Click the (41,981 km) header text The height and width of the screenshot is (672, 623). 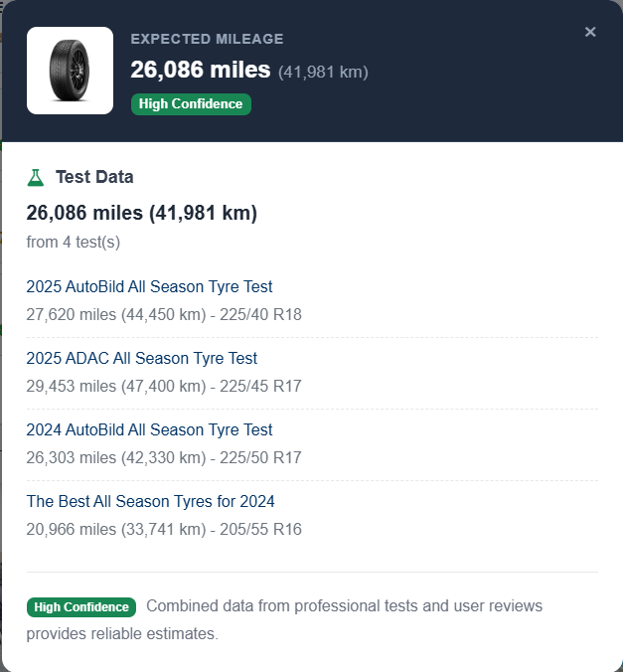[323, 72]
